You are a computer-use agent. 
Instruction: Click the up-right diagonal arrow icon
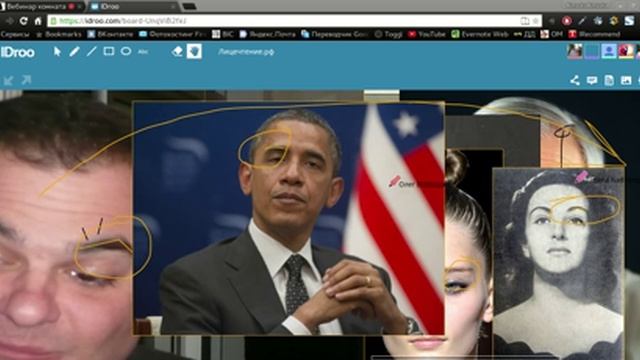pyautogui.click(x=26, y=80)
